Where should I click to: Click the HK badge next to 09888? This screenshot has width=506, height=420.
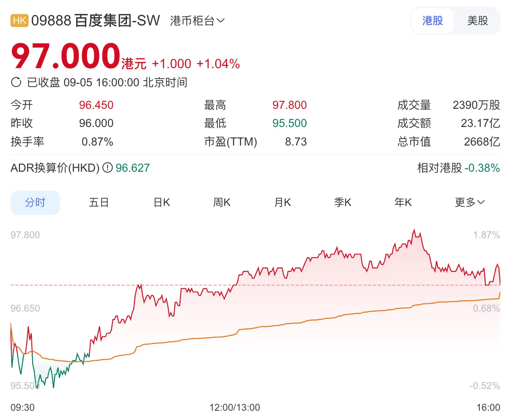[19, 21]
